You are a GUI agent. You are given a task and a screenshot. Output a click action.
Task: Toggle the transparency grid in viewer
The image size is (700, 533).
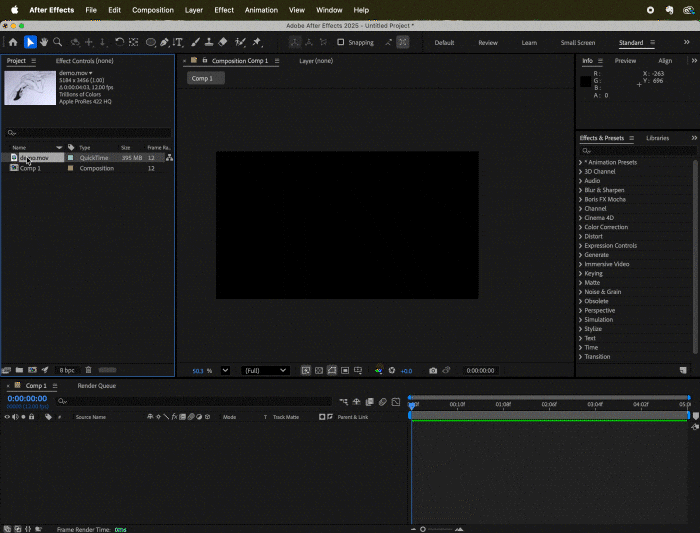pos(319,370)
